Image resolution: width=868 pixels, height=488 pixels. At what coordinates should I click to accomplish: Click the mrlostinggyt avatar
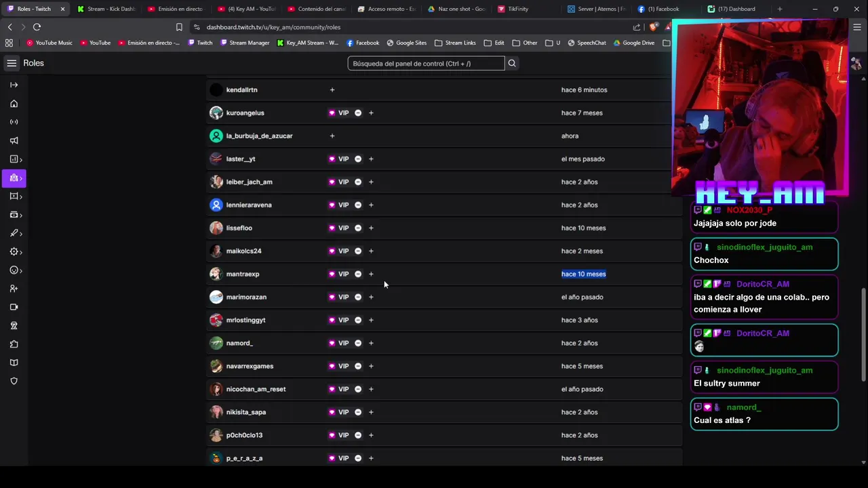click(216, 320)
